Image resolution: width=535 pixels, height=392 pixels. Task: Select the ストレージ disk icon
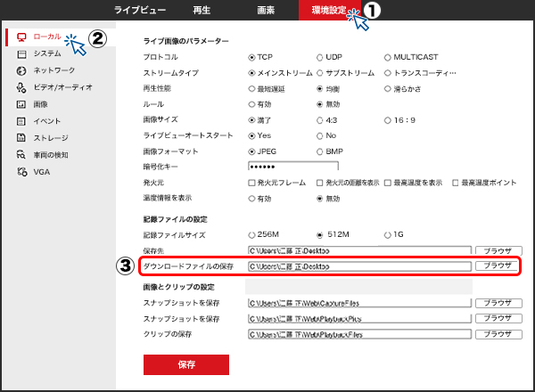click(21, 138)
